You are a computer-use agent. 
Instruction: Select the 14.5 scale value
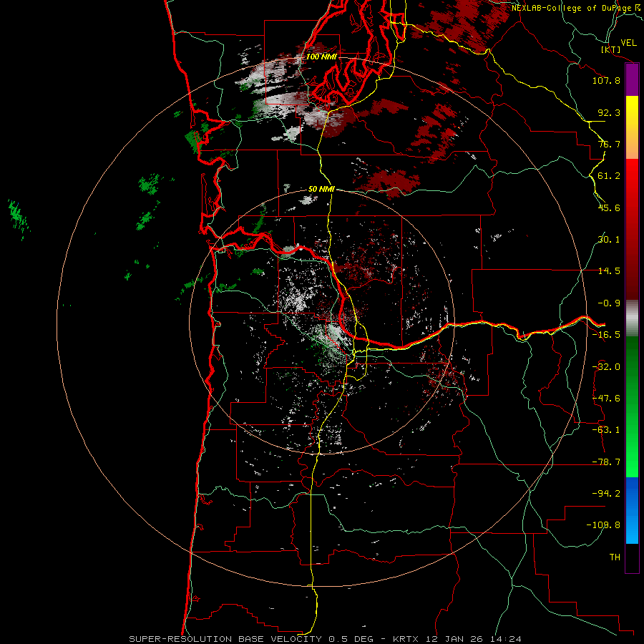(609, 271)
